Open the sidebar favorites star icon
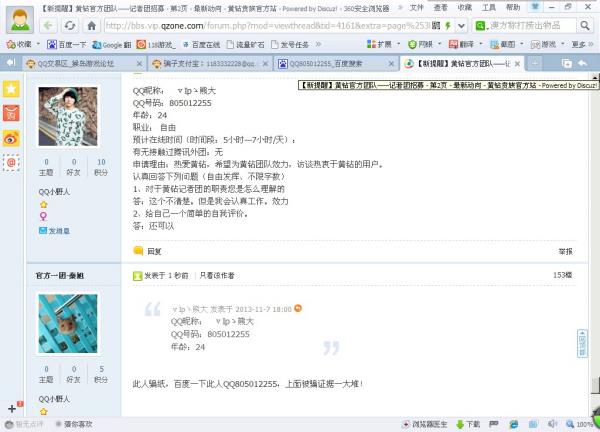600x432 pixels. pos(11,89)
